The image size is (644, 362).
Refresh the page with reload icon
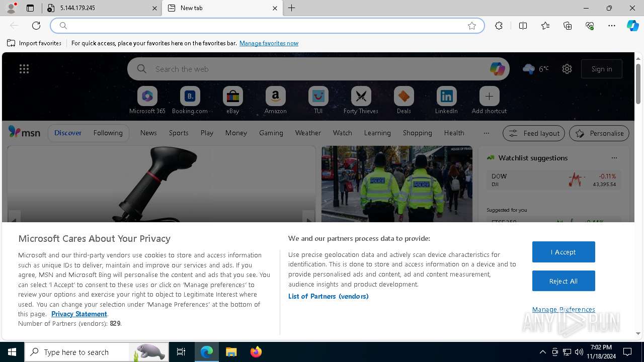tap(36, 26)
